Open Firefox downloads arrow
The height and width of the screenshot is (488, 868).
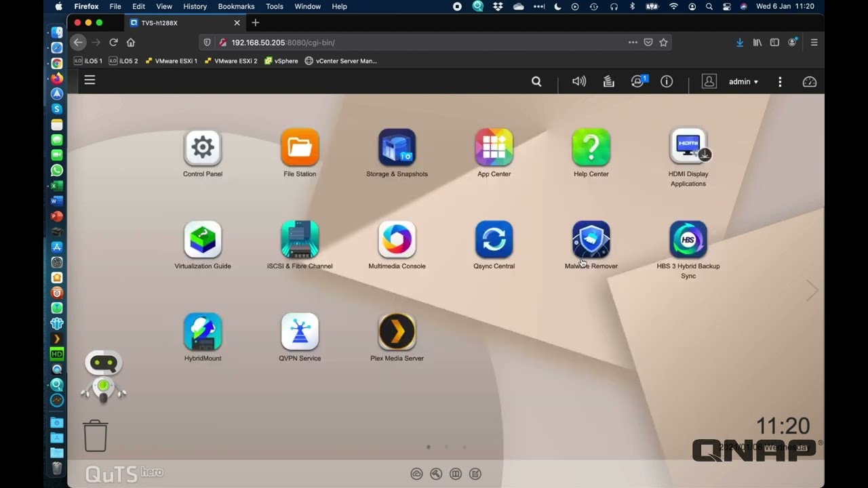tap(740, 42)
